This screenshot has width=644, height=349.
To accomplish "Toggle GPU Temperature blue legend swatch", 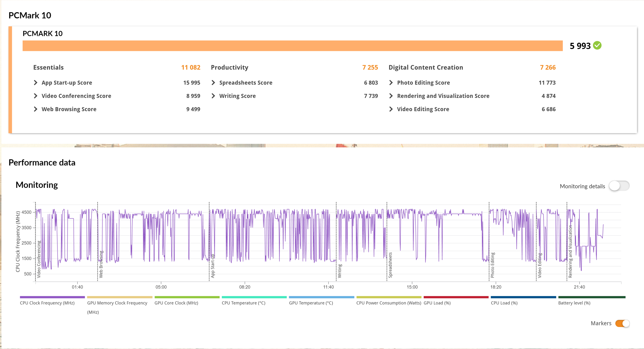I will click(x=322, y=297).
